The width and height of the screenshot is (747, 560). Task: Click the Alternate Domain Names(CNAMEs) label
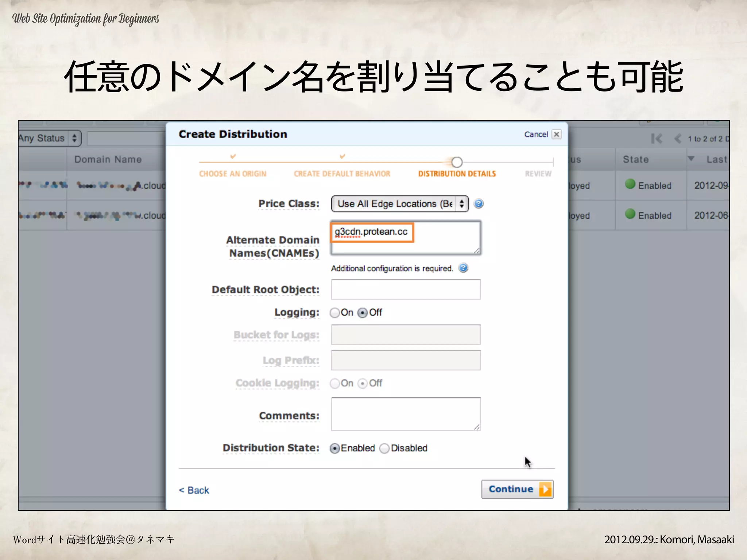273,246
